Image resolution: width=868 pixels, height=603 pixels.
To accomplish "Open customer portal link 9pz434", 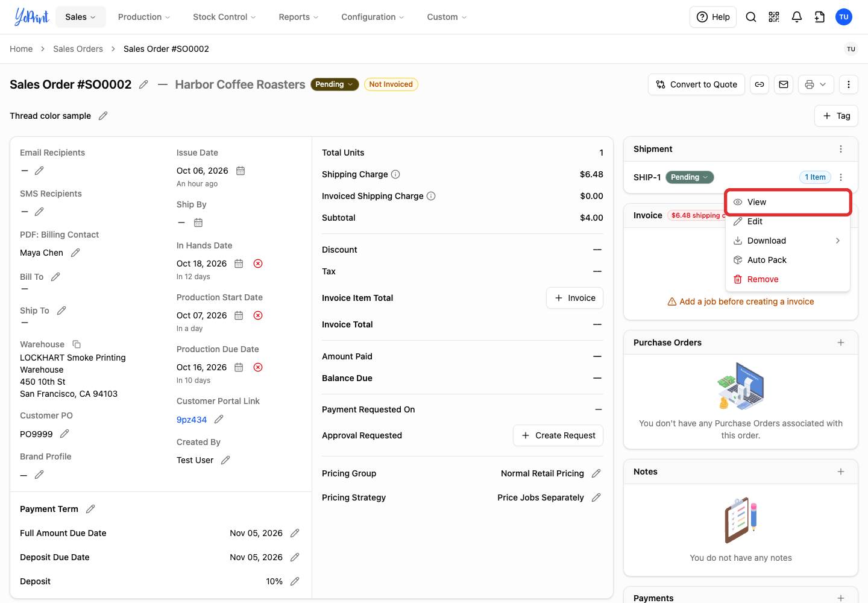I will point(192,420).
